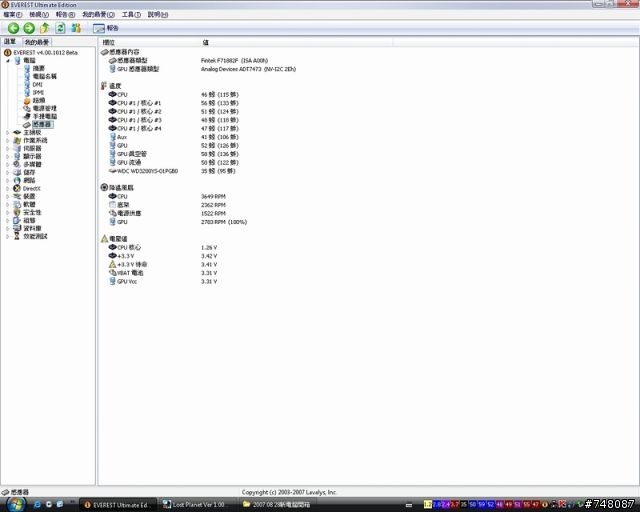Open the 檔案(F) menu
The height and width of the screenshot is (512, 640).
pos(13,15)
